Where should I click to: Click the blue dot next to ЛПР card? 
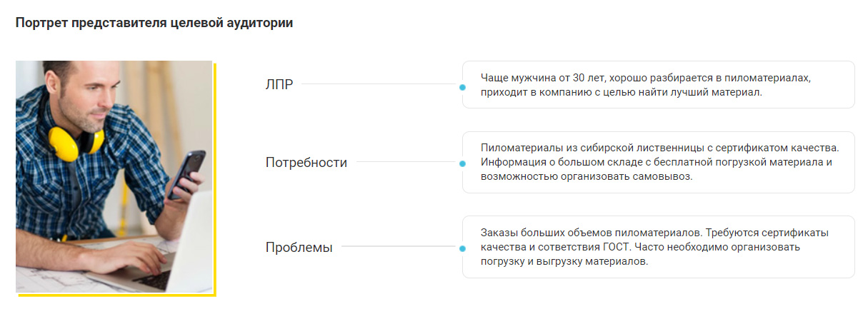pos(463,87)
